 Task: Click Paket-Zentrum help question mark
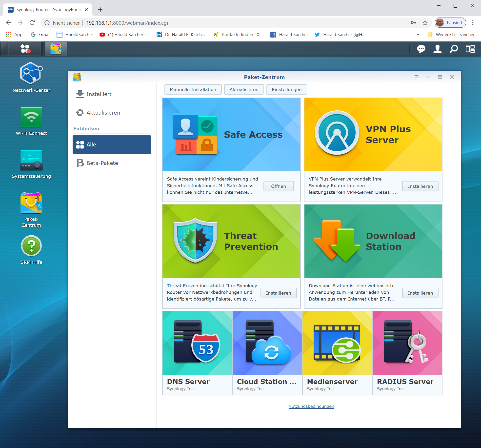tap(416, 77)
